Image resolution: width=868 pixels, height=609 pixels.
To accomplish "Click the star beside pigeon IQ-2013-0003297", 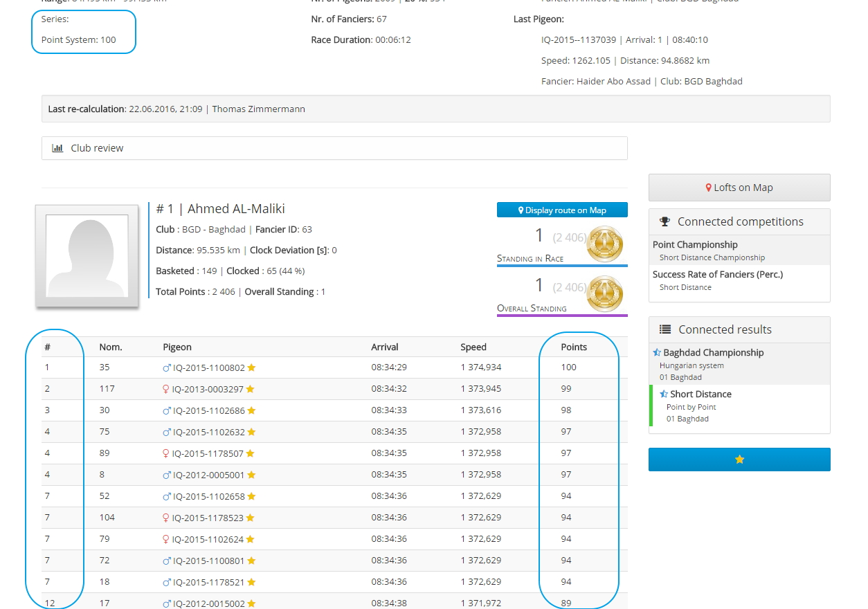I will coord(251,390).
